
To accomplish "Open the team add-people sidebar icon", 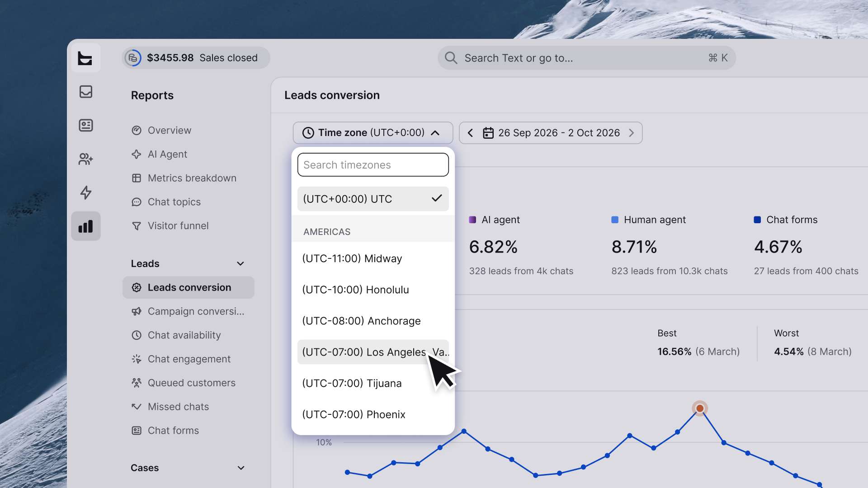I will (x=86, y=159).
